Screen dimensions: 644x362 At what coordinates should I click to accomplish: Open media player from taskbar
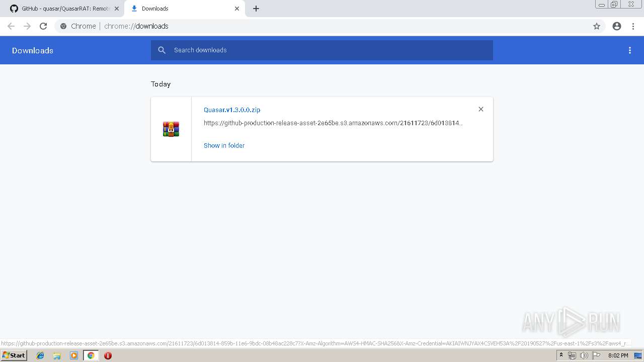tap(74, 355)
